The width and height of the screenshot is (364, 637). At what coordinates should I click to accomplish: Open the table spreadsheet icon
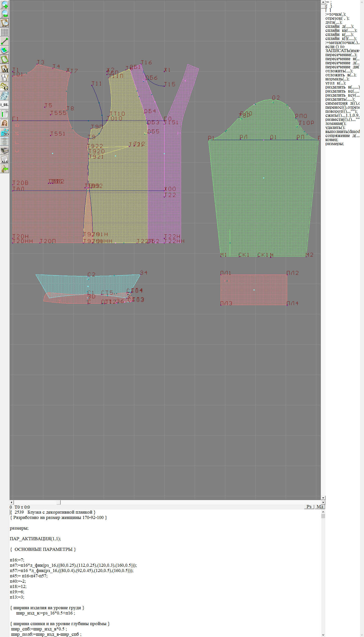pos(5,114)
